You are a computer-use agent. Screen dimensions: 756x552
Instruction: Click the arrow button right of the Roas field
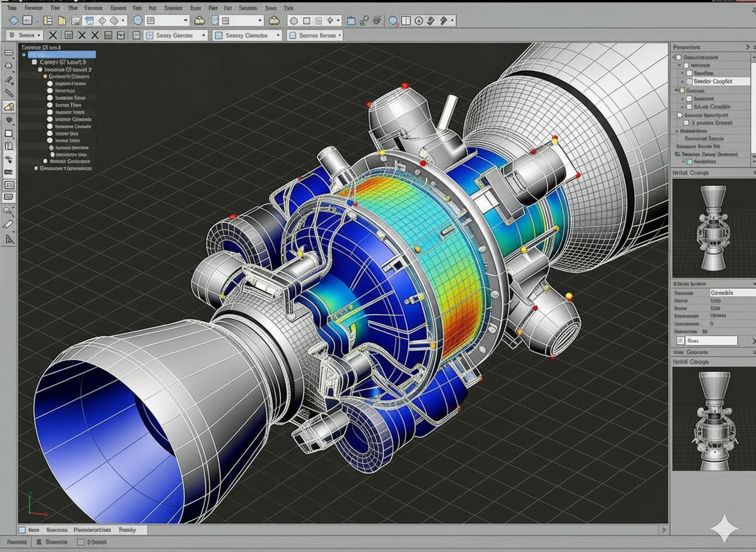point(753,341)
